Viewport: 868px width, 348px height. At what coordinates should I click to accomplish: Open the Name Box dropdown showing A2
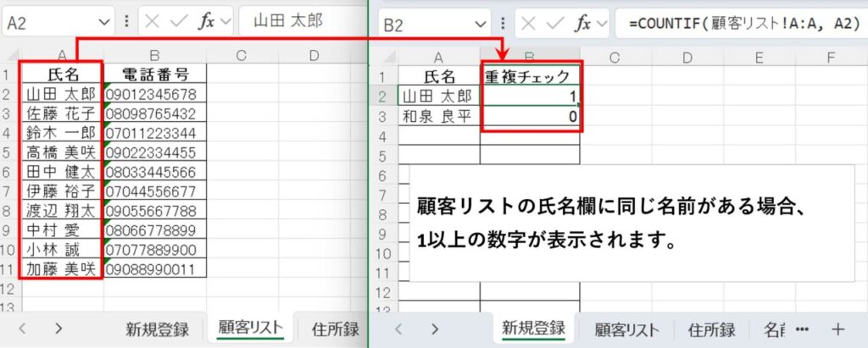point(104,21)
